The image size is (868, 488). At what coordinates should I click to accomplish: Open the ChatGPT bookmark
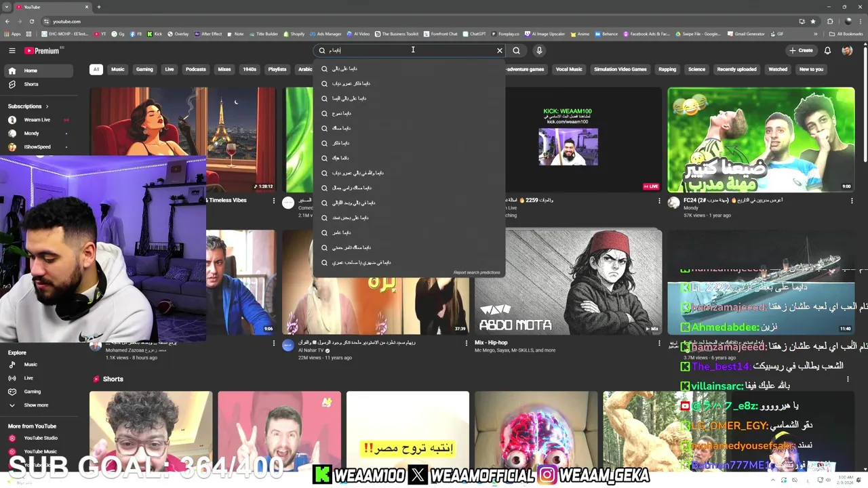click(474, 34)
